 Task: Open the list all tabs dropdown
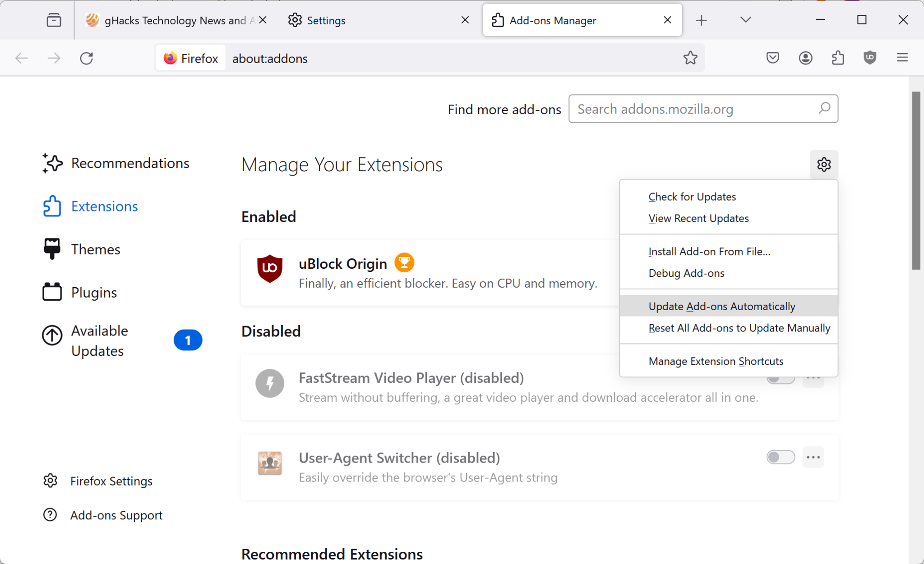pos(745,20)
